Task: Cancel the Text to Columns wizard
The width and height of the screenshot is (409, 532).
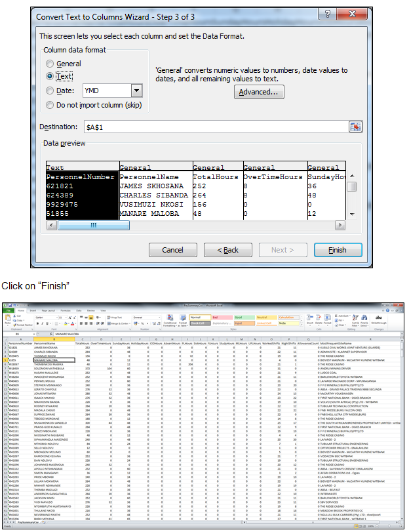Action: (x=172, y=250)
